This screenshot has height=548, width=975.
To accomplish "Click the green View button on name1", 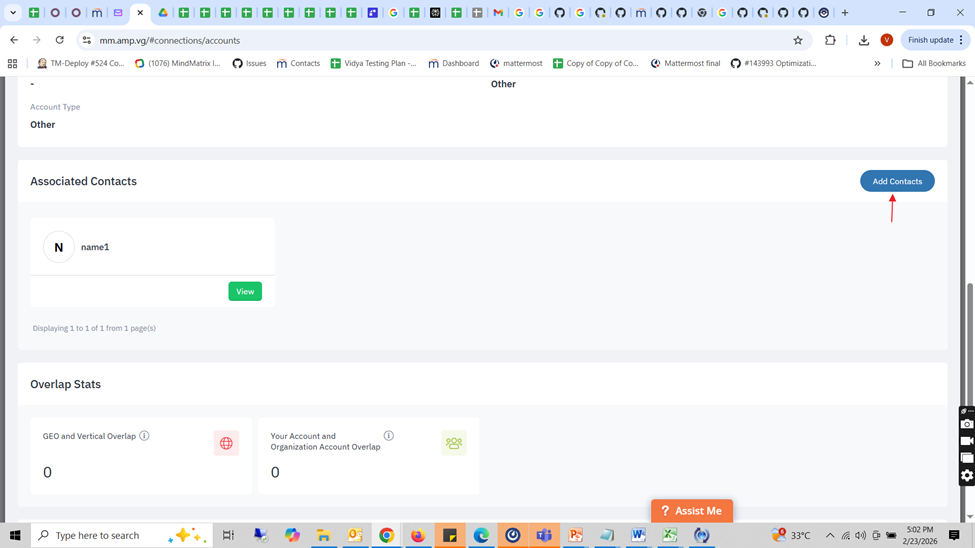I will (x=245, y=291).
